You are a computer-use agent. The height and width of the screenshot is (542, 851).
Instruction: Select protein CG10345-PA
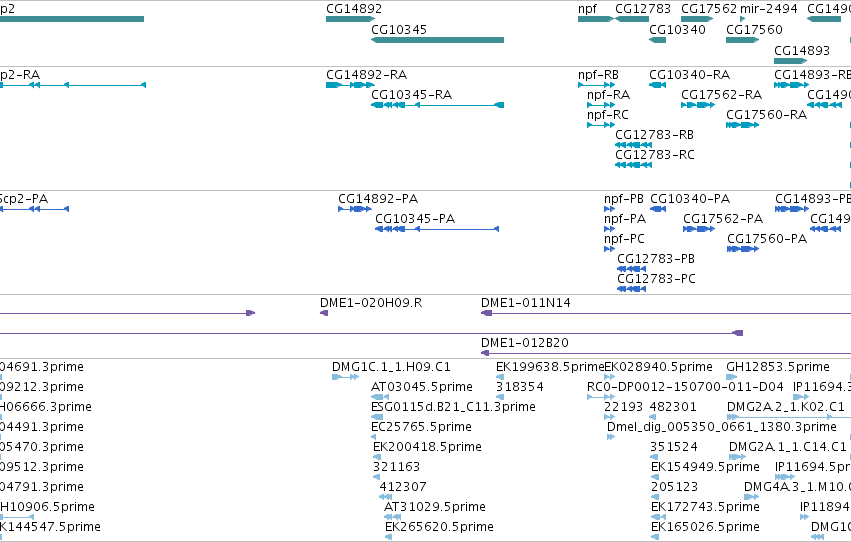coord(437,229)
